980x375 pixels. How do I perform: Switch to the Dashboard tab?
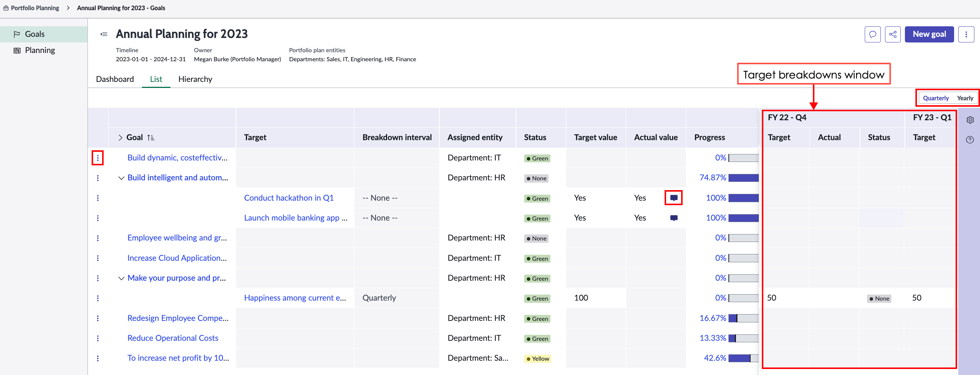115,79
